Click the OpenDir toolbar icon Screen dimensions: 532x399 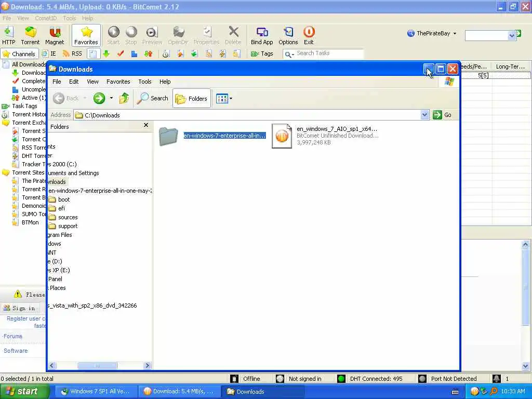coord(178,35)
